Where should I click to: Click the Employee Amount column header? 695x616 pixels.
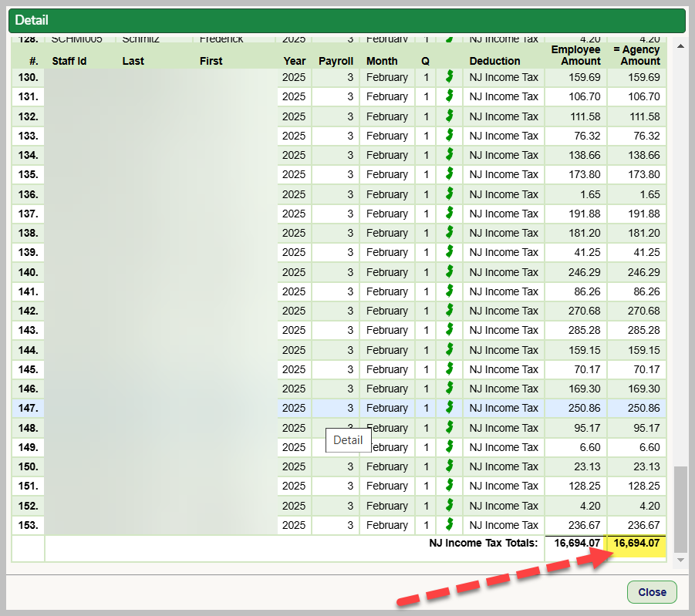click(x=575, y=56)
